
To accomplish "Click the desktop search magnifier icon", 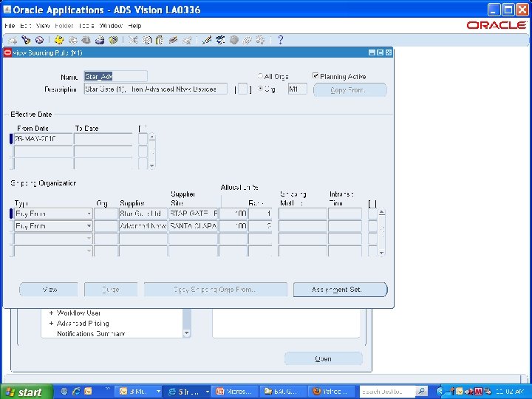I will (x=421, y=392).
